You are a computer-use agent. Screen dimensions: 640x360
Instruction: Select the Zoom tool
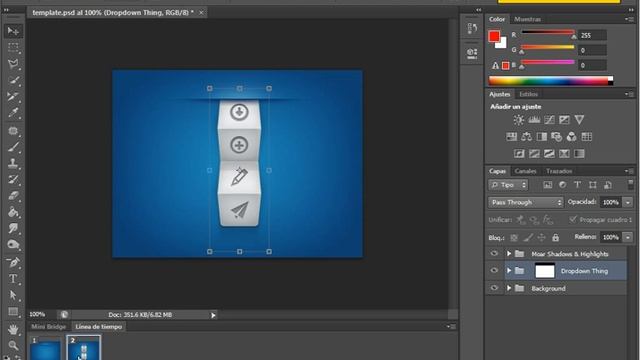coord(13,345)
